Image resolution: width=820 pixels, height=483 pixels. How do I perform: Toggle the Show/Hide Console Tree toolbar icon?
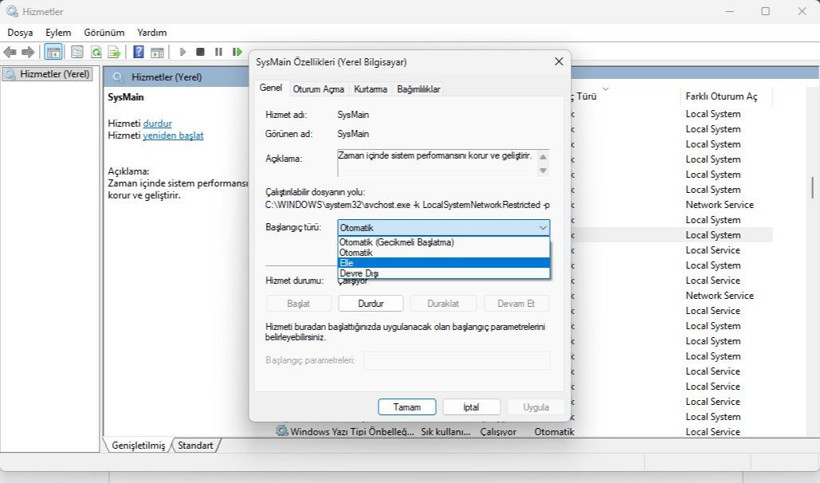tap(53, 52)
